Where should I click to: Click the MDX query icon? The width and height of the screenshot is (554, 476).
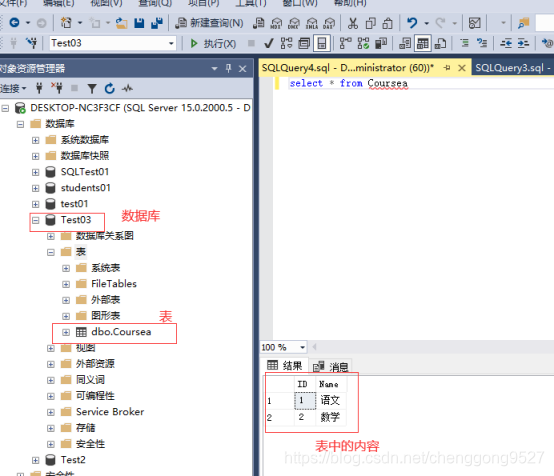point(276,23)
